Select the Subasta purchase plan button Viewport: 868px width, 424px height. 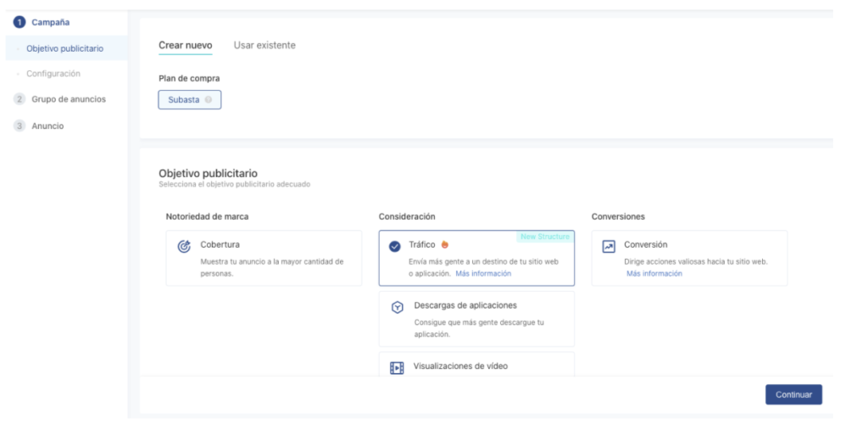190,99
